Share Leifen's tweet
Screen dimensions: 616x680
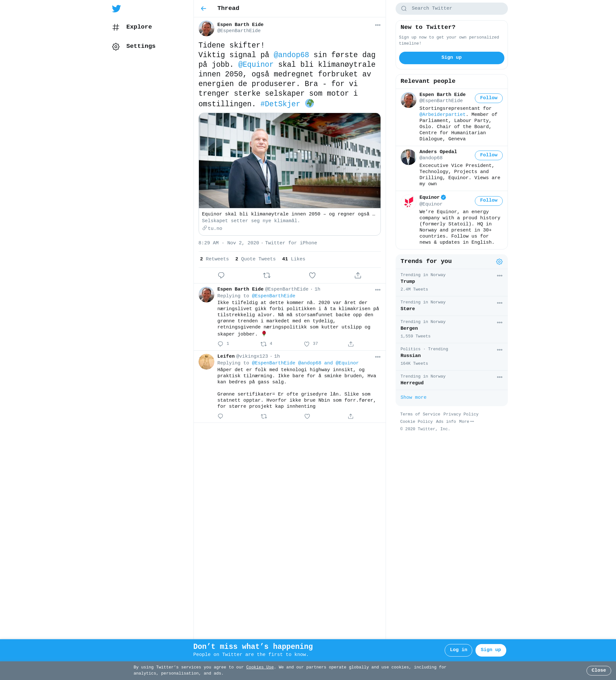point(350,416)
